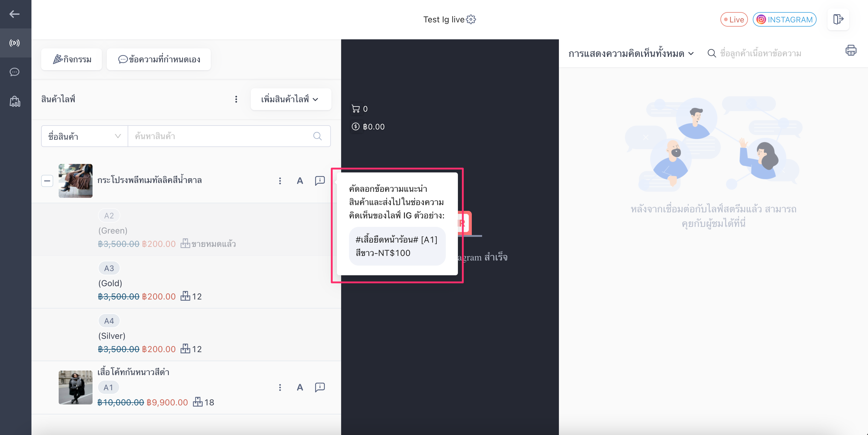Open settings gear next to Test Ig live
This screenshot has height=435, width=868.
pos(471,20)
